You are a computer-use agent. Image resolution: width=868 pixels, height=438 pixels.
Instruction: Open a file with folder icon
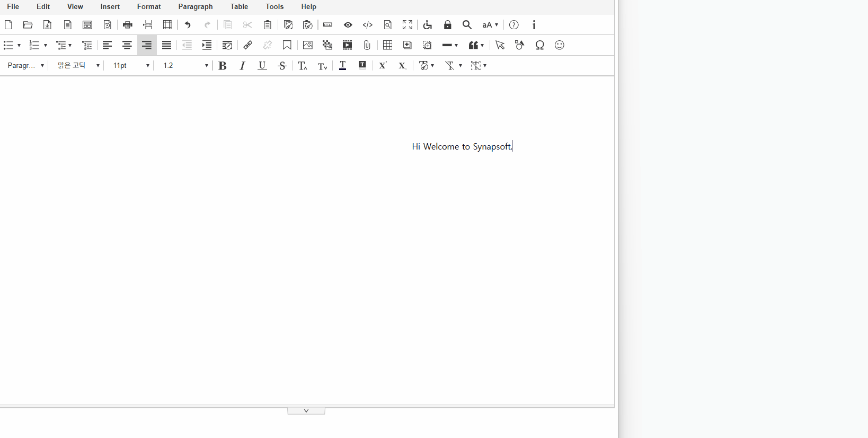click(x=28, y=25)
